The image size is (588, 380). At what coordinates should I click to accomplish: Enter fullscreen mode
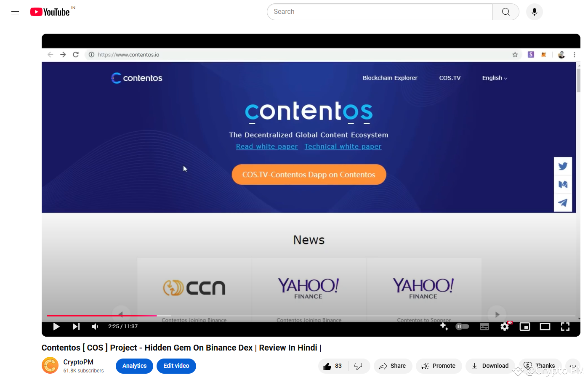coord(565,327)
